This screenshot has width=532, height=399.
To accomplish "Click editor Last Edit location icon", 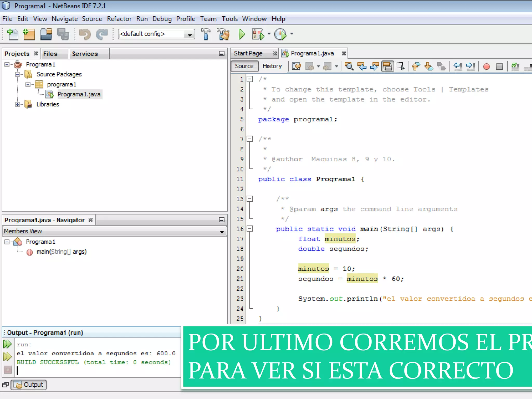I will coord(296,66).
